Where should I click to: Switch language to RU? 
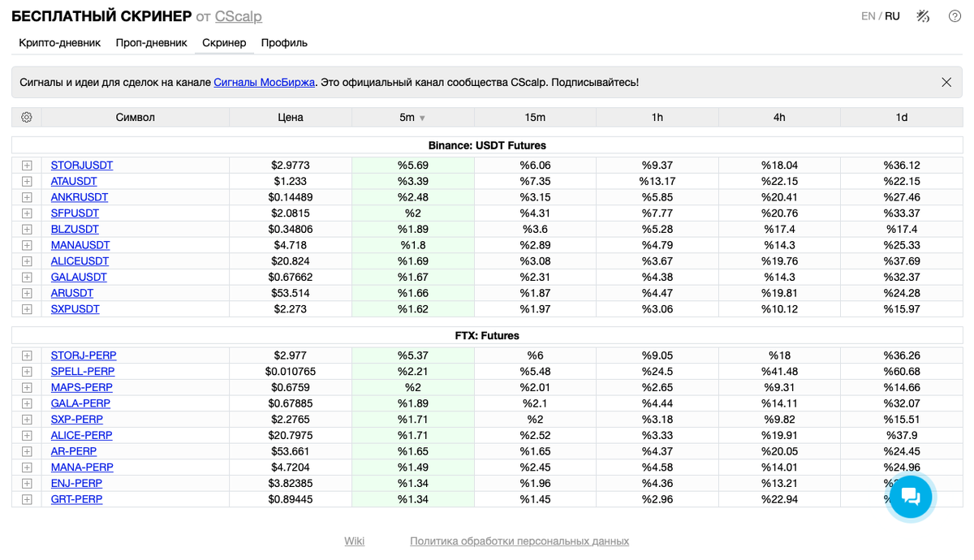click(x=892, y=16)
